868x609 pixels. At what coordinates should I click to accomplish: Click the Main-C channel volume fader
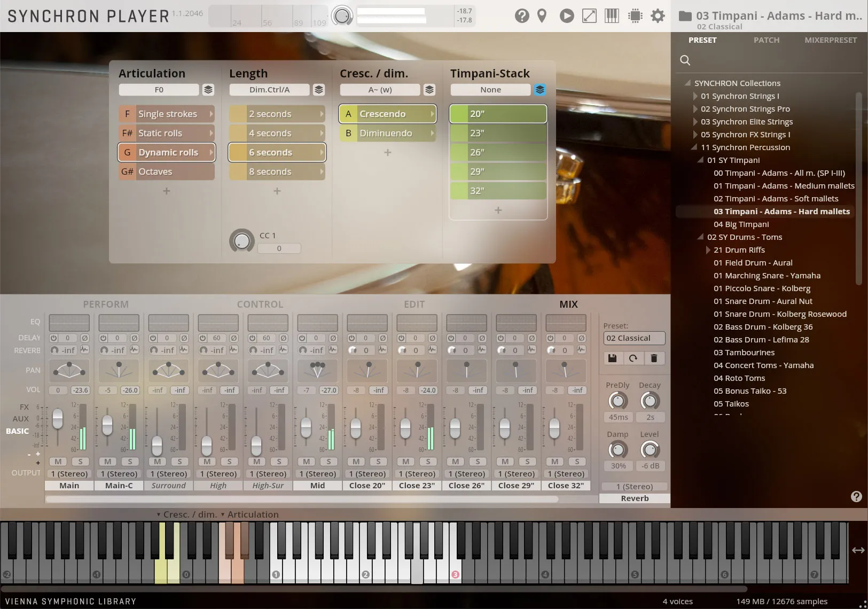coord(107,425)
